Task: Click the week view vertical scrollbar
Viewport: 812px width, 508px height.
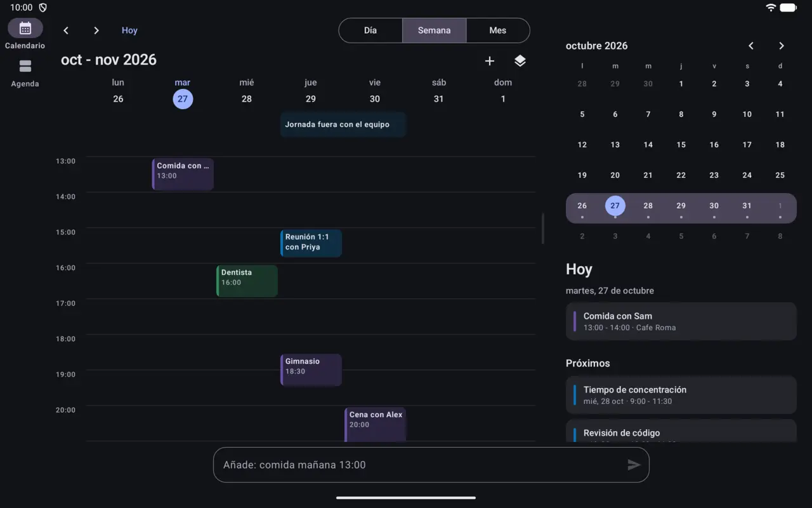Action: [x=542, y=229]
